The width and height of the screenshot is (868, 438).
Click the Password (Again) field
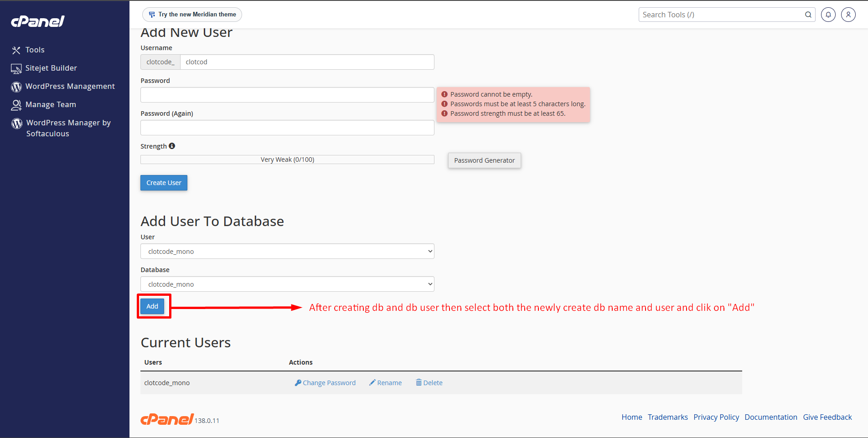coord(287,128)
